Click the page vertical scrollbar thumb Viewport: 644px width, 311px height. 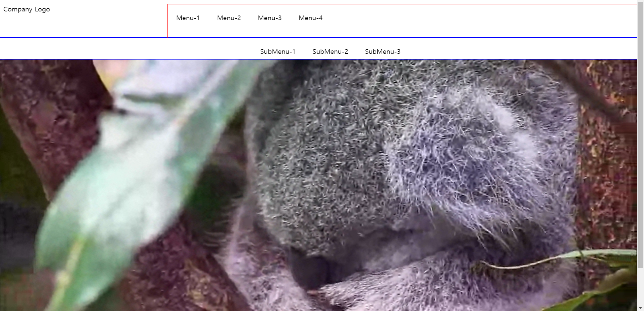[640, 134]
